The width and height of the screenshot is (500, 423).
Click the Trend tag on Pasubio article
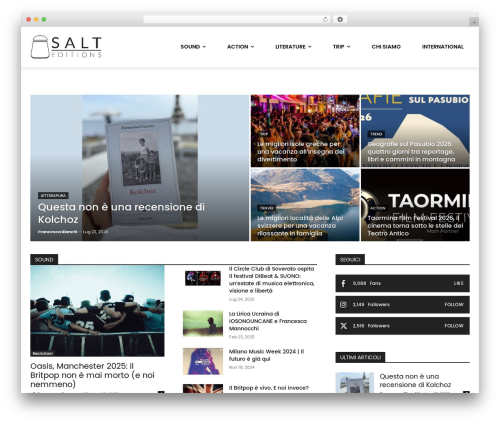pyautogui.click(x=376, y=134)
